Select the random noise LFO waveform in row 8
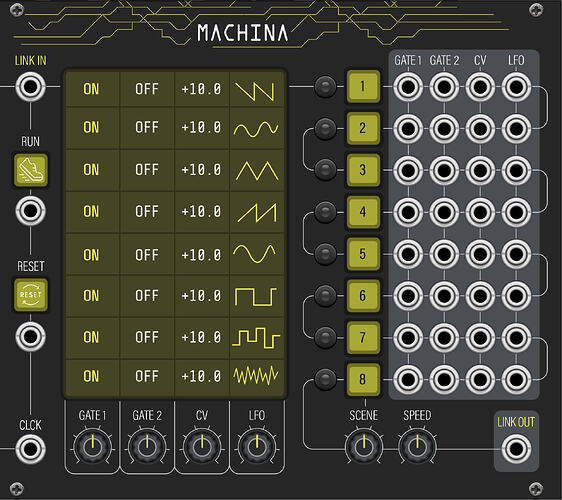562x500 pixels. click(x=257, y=376)
